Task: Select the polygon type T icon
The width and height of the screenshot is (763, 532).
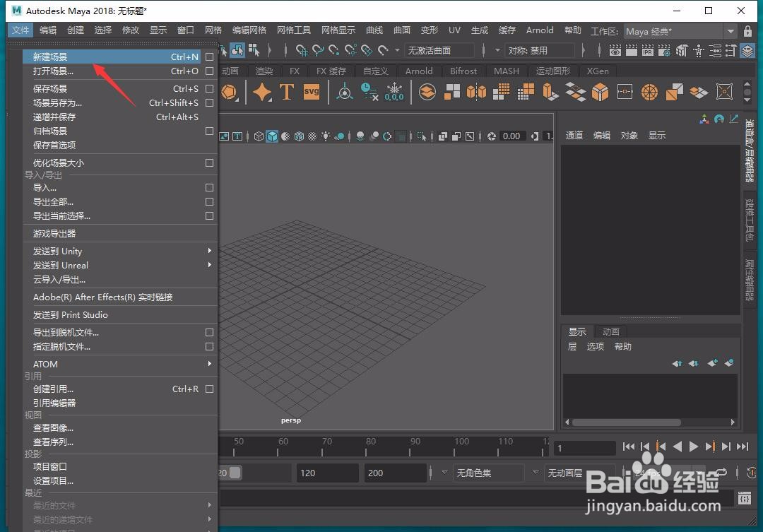Action: [x=287, y=92]
